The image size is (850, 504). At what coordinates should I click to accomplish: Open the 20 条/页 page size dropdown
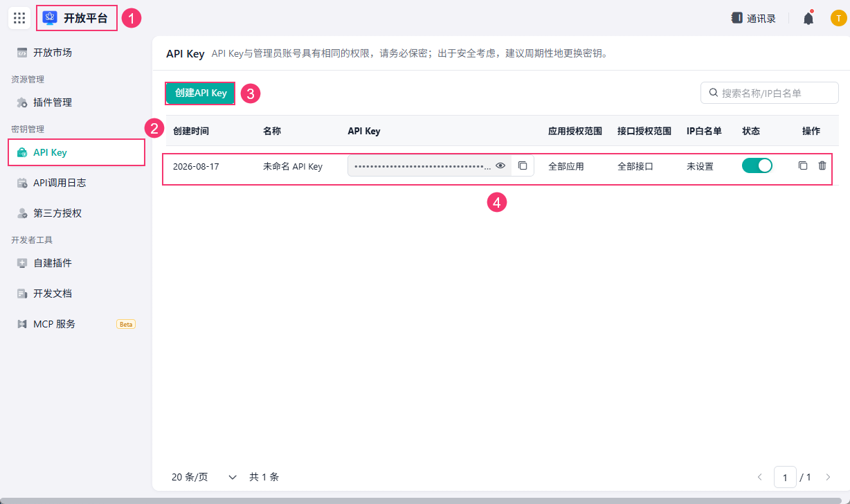pos(204,477)
